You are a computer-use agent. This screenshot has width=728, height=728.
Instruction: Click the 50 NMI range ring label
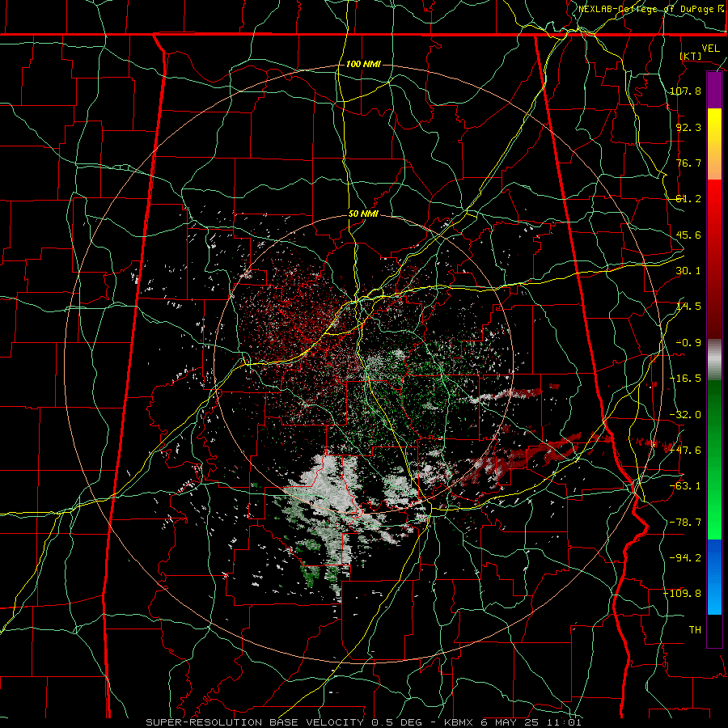pos(363,214)
